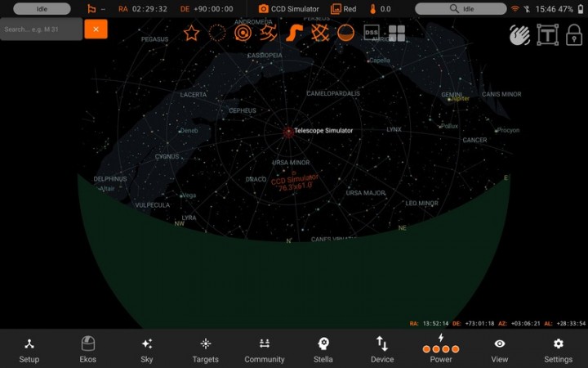Click the concentric circles icon in the toolbar

tap(243, 33)
